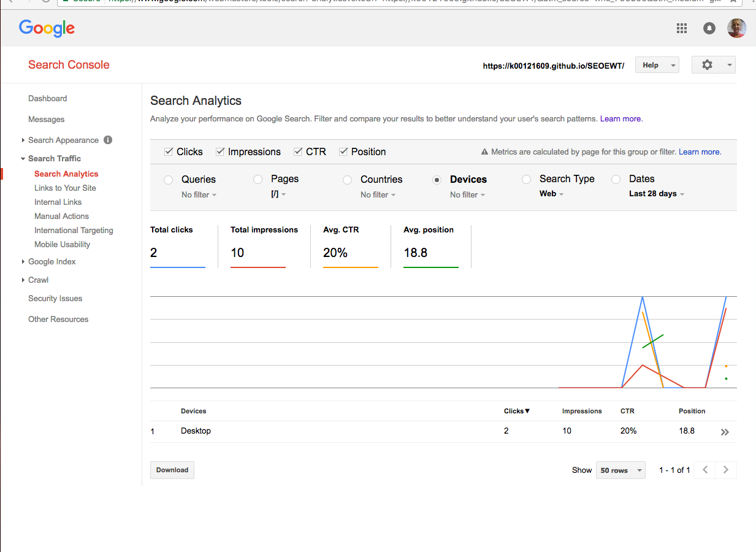
Task: Go to the next results page arrow
Action: [726, 470]
